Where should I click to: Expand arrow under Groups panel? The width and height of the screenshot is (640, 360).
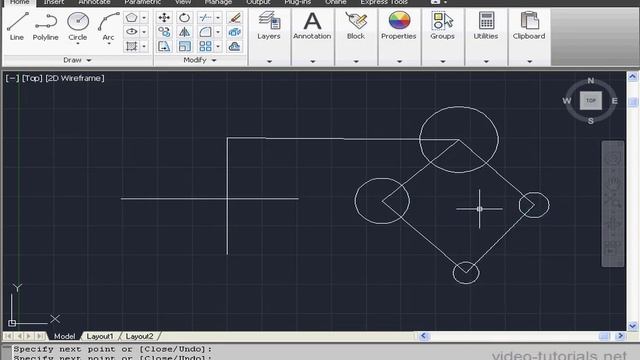click(x=443, y=62)
